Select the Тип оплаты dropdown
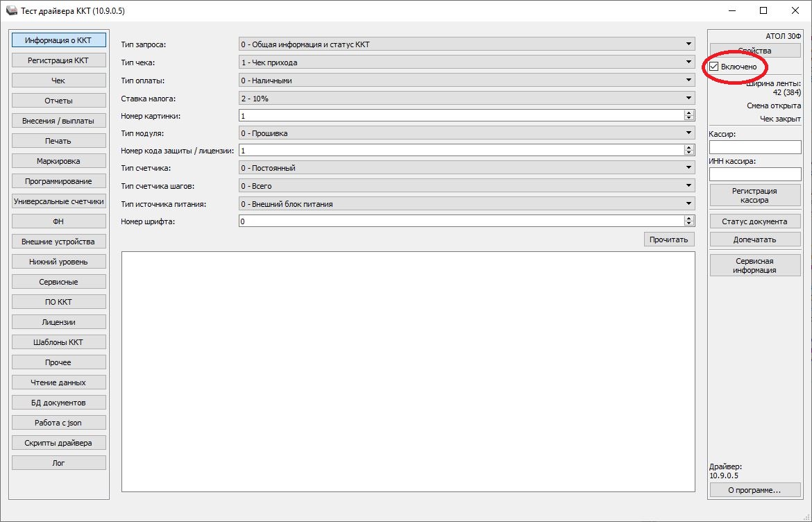The width and height of the screenshot is (812, 522). click(x=466, y=81)
